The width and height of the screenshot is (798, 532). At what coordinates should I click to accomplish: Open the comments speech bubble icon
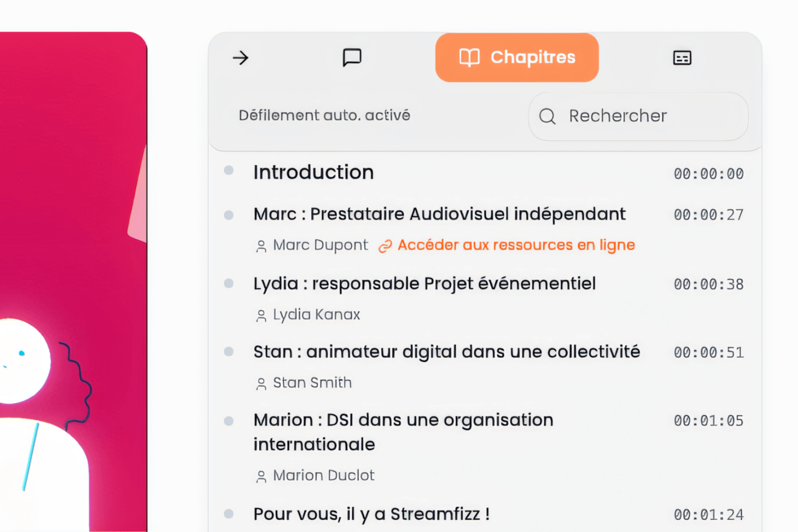352,58
